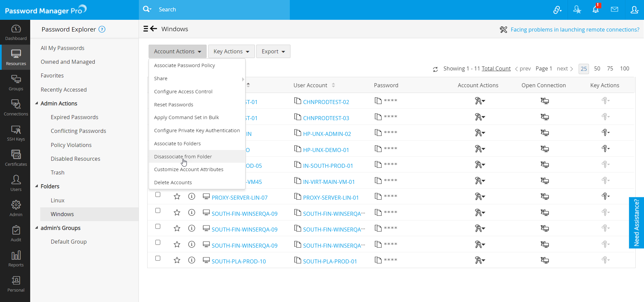Open the Key Actions dropdown
This screenshot has width=644, height=302.
point(231,51)
